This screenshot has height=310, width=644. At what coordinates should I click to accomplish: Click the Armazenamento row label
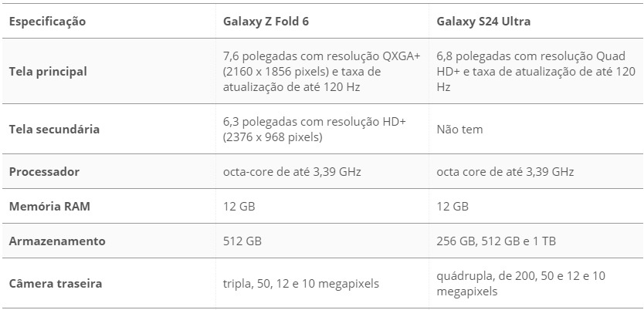click(57, 241)
